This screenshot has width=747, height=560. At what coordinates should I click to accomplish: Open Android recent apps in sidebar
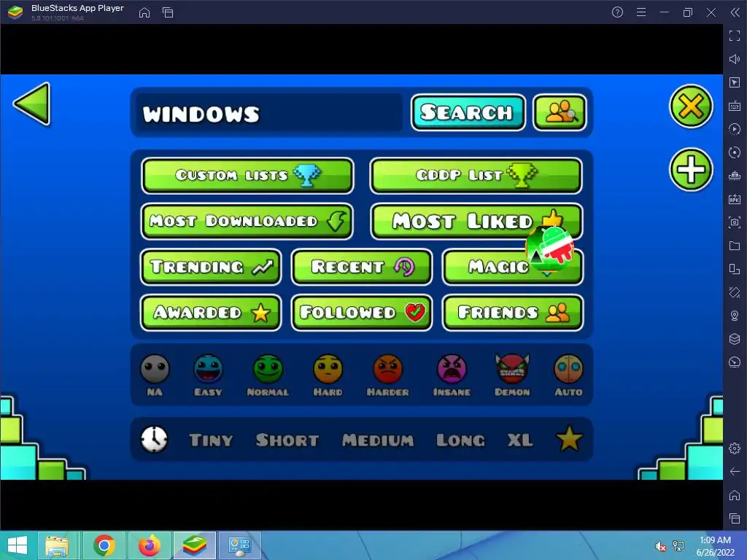(x=735, y=518)
